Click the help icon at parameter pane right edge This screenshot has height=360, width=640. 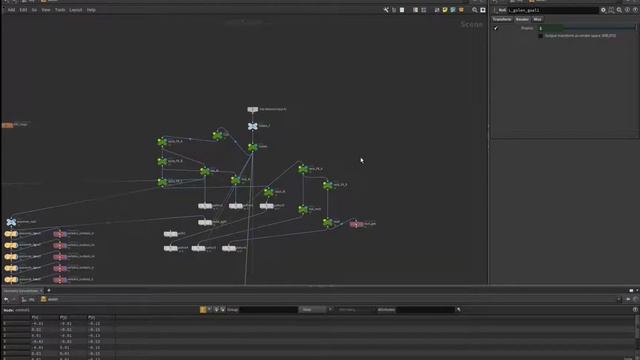tap(636, 10)
